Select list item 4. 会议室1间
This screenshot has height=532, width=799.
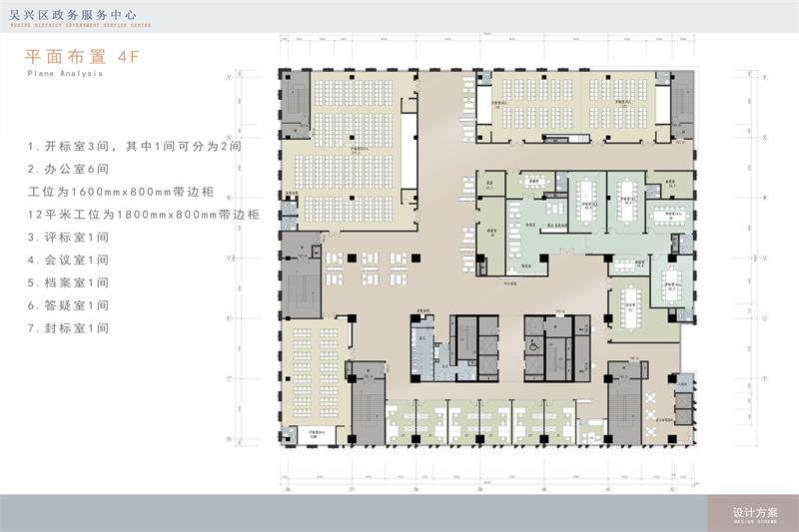pos(69,260)
